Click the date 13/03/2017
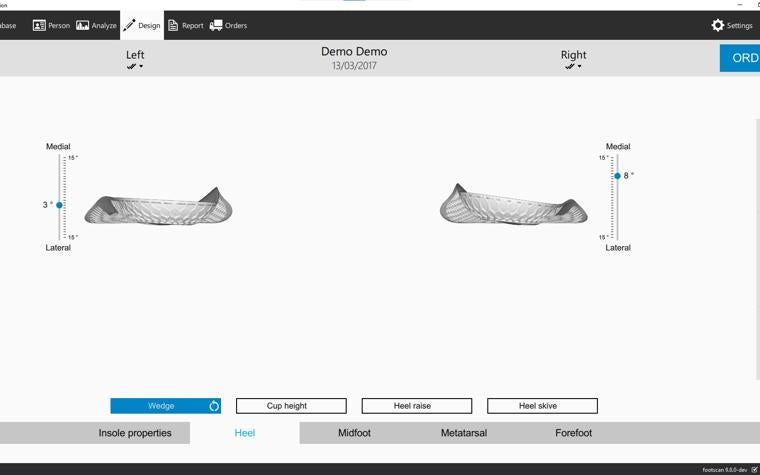 [354, 66]
